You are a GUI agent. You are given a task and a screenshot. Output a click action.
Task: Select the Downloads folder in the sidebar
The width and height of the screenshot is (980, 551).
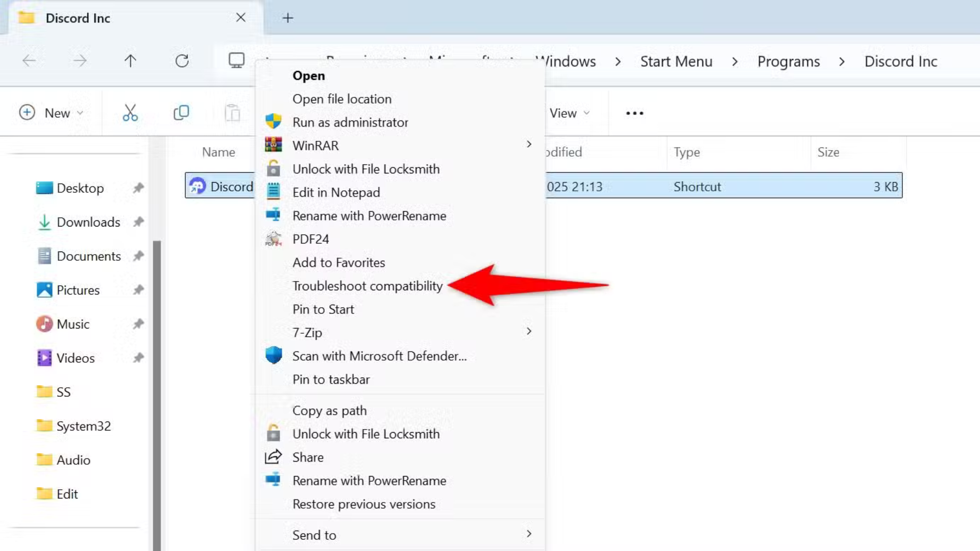[x=88, y=222]
